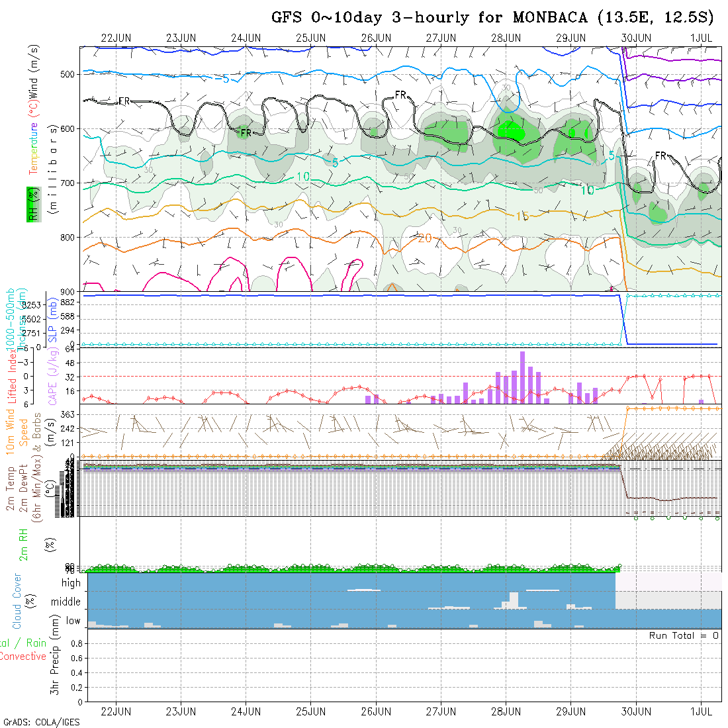
Task: Click the "Run Total = 0" label
Action: 684,635
